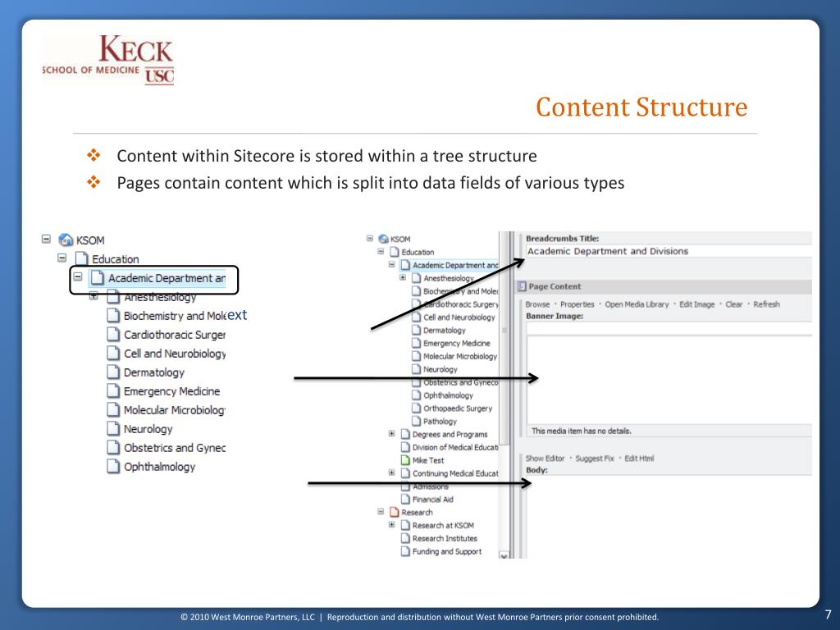This screenshot has height=630, width=840.
Task: Click Ophthalmology page icon in left tree
Action: [113, 466]
